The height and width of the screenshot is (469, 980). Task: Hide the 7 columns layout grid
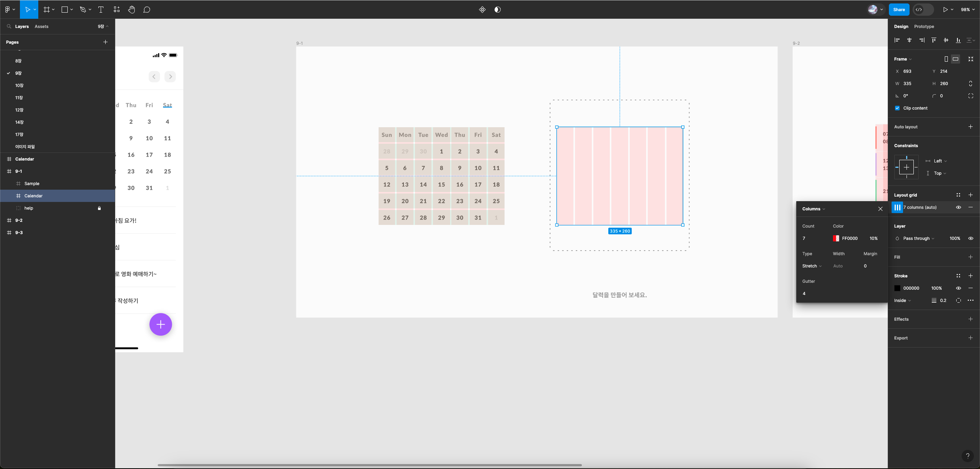coord(959,207)
